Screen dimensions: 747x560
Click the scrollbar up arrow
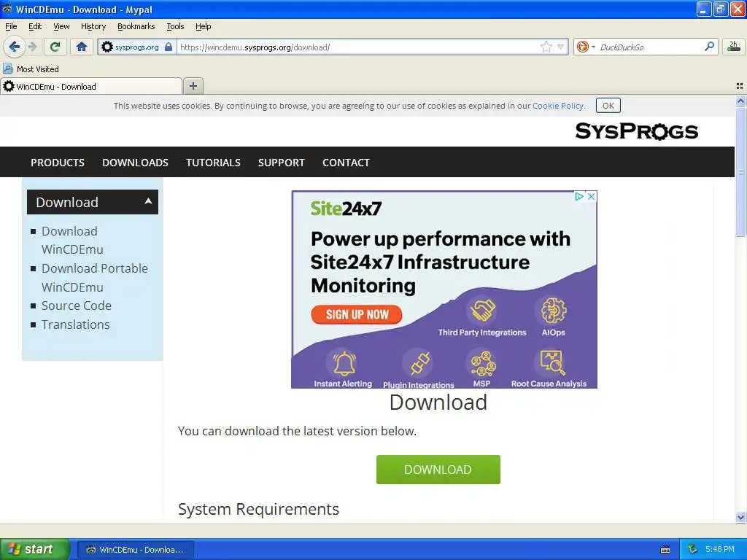pos(740,101)
